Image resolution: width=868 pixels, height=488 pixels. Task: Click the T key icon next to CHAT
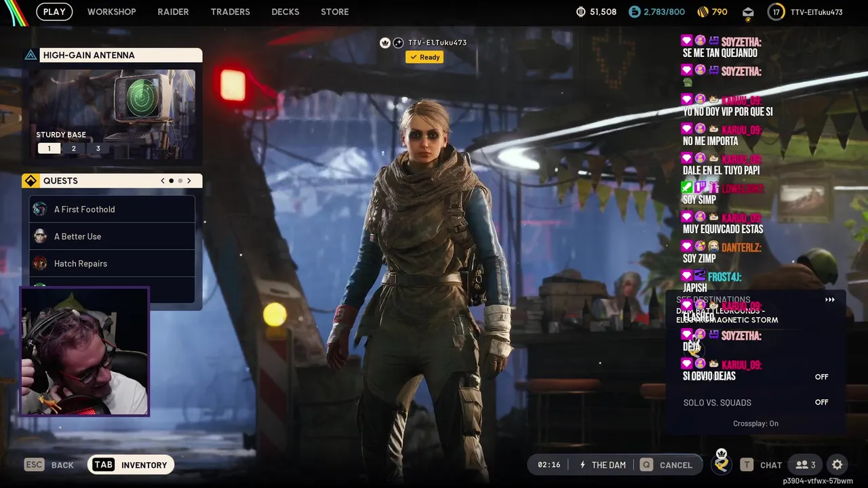747,465
